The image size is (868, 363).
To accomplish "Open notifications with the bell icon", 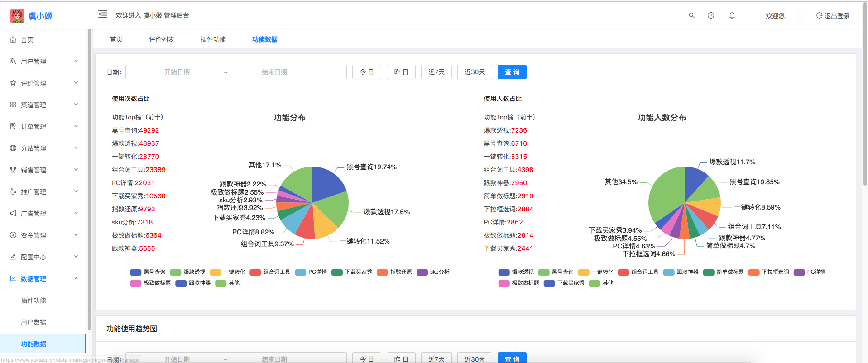I will (732, 15).
